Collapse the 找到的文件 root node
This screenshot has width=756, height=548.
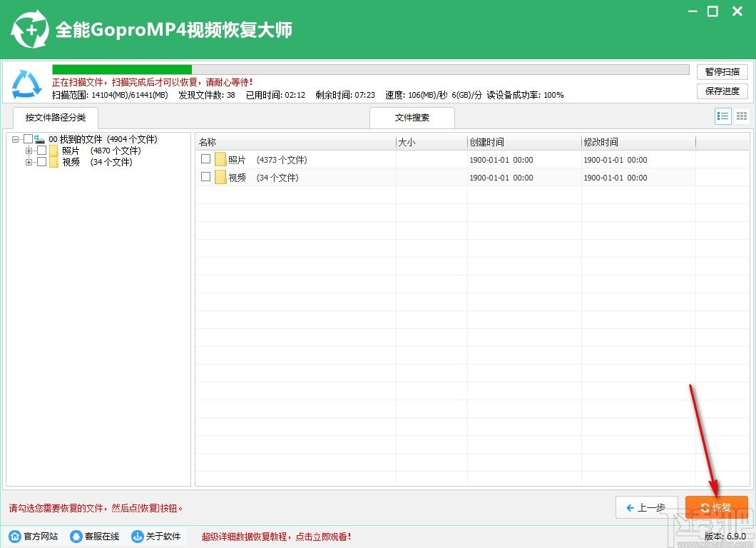click(16, 139)
